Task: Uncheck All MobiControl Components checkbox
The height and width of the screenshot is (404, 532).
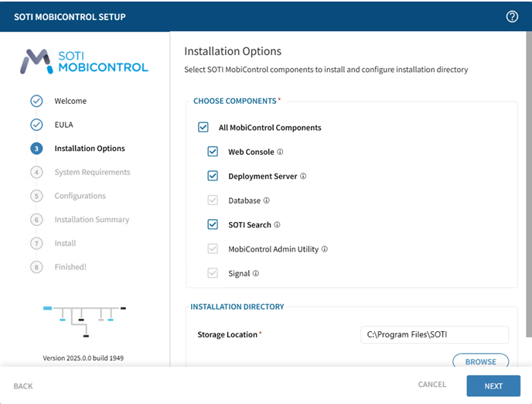Action: pyautogui.click(x=203, y=128)
